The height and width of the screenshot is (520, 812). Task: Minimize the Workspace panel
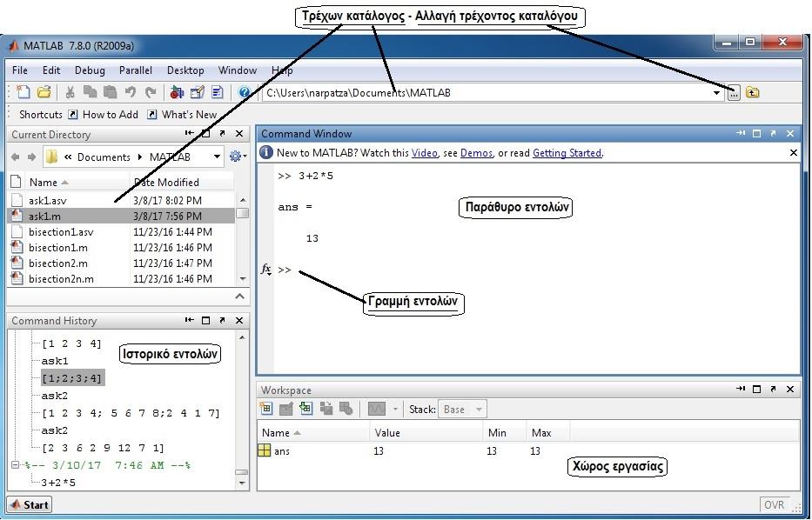(x=741, y=389)
